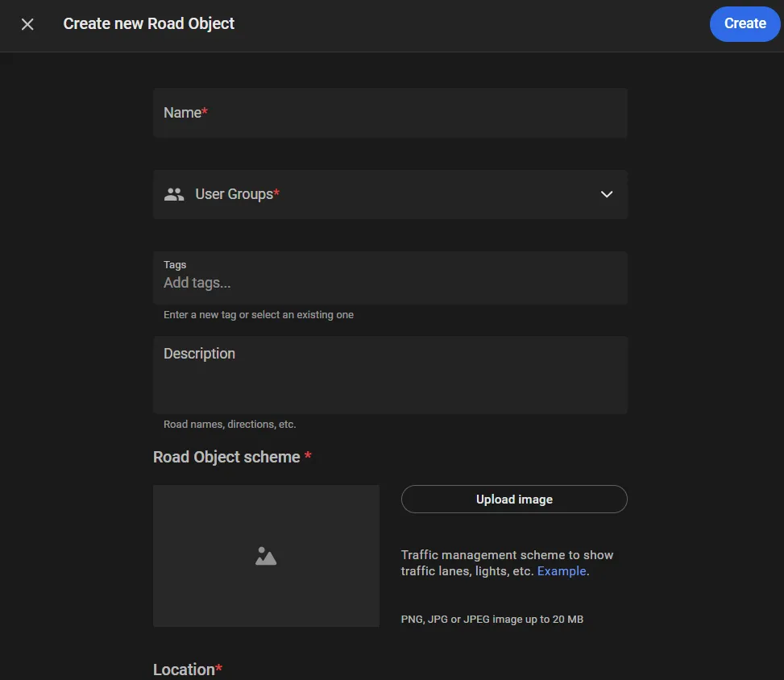
Task: Click 'Enter a new tag or select an existing one' hint
Action: 259,315
